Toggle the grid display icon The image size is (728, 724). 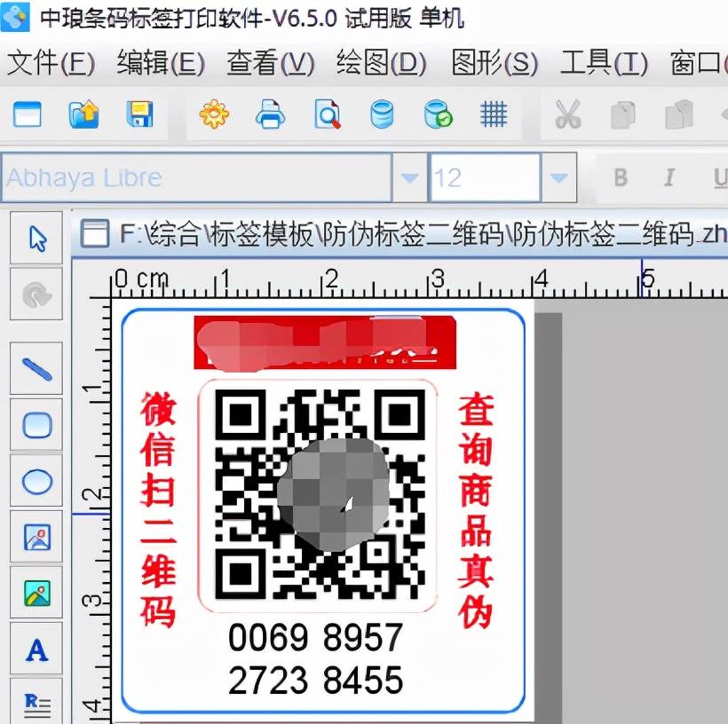(493, 114)
